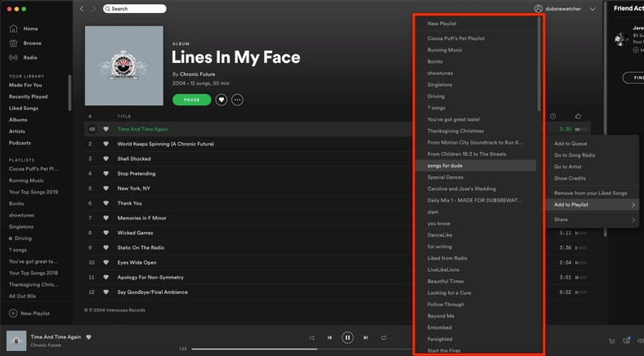Click the dubsrewatcher profile icon
This screenshot has width=644, height=356.
538,9
